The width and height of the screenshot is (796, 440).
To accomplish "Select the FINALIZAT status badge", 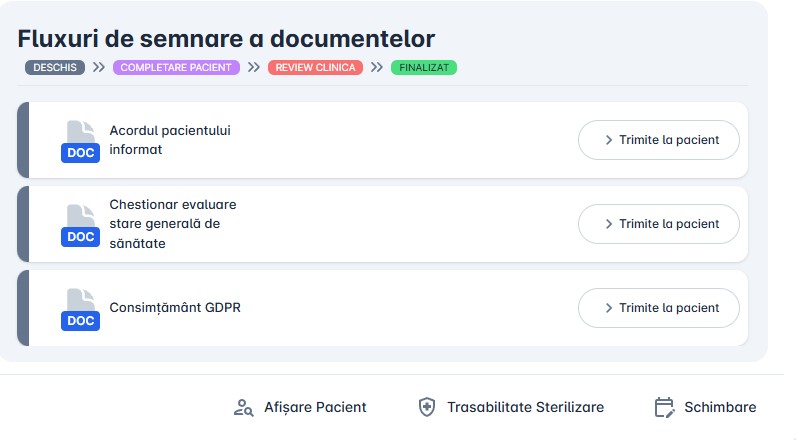I will click(x=424, y=67).
